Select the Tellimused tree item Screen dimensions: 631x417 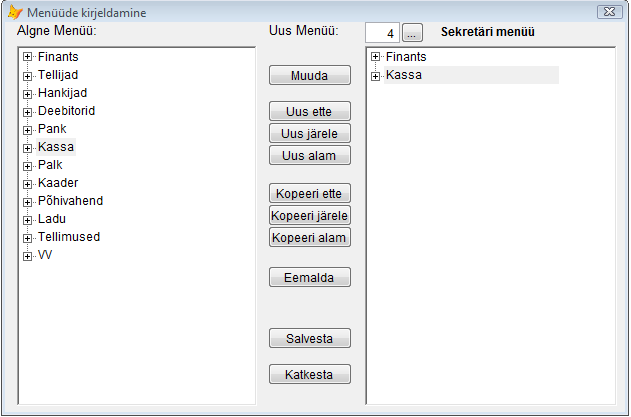click(69, 237)
